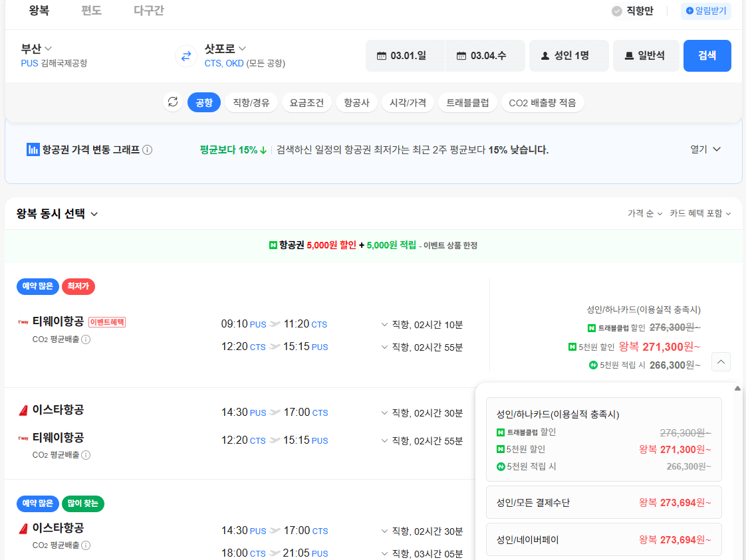
Task: Toggle the 직항만 direct-only checkbox
Action: pyautogui.click(x=616, y=11)
